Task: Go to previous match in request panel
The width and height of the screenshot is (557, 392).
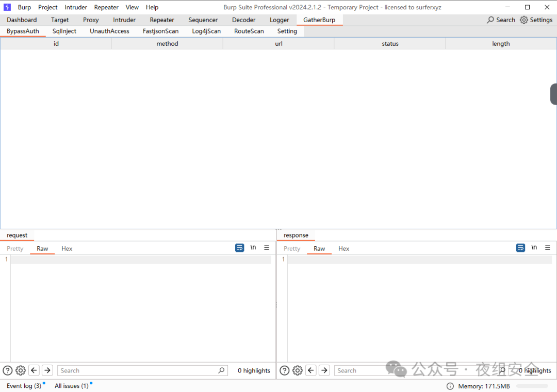Action: (x=34, y=370)
